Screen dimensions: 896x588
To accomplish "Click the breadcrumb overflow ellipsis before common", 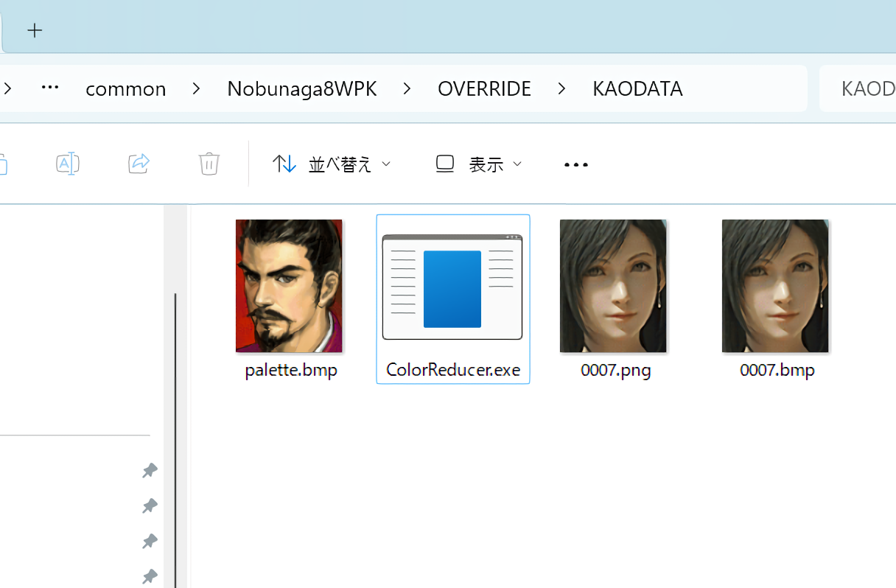I will [50, 88].
